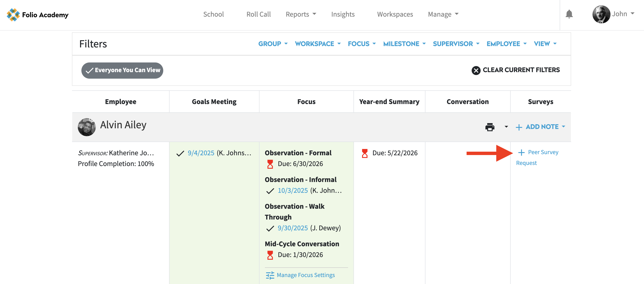Toggle the Everyone You Can View filter chip
Image resolution: width=644 pixels, height=284 pixels.
click(x=122, y=70)
